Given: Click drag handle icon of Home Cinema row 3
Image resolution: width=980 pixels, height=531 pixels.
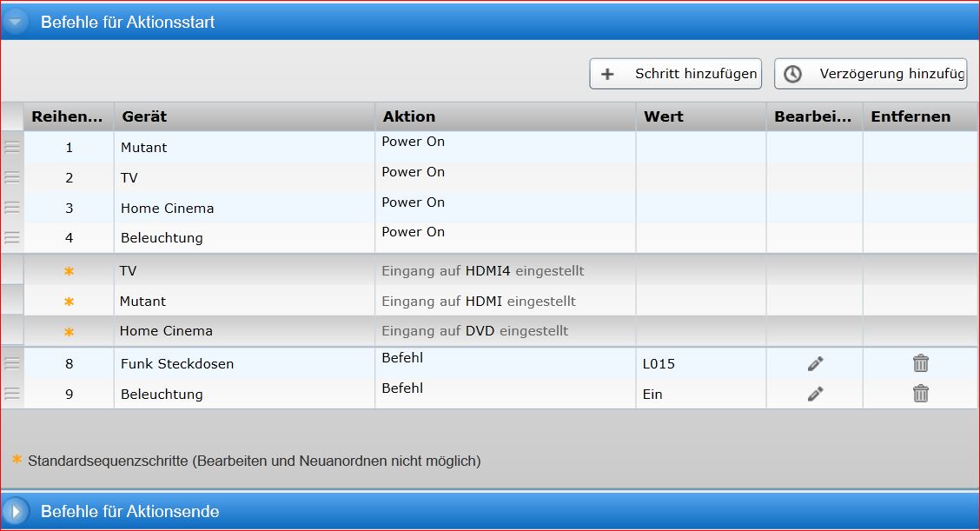Looking at the screenshot, I should point(12,208).
